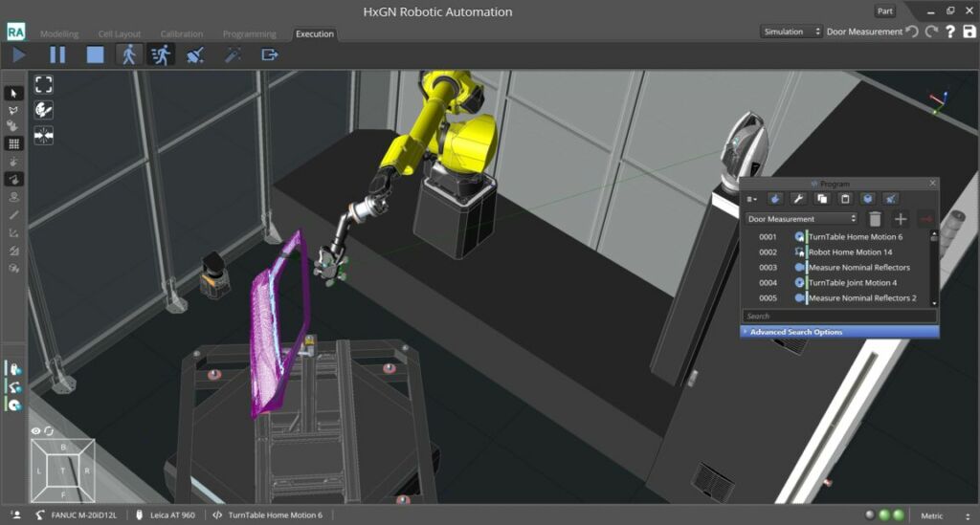Screen dimensions: 980x525
Task: Click the Search field in Program panel
Action: (x=838, y=316)
